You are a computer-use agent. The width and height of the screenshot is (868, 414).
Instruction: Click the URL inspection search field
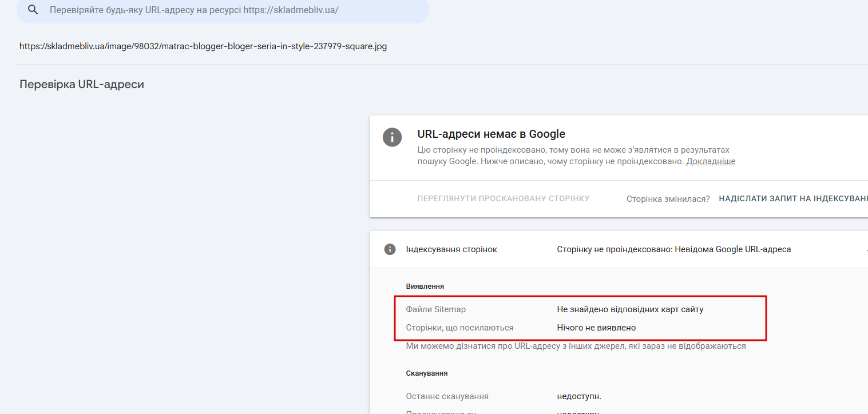pos(223,10)
